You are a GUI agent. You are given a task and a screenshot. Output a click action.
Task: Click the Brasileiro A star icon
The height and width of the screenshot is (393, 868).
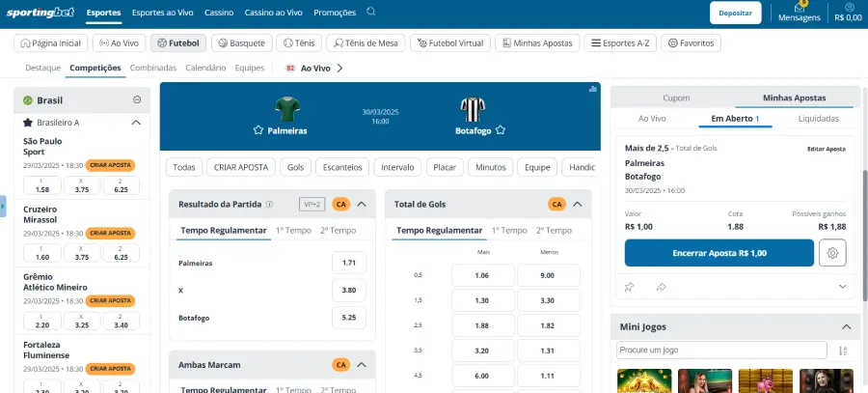point(28,123)
